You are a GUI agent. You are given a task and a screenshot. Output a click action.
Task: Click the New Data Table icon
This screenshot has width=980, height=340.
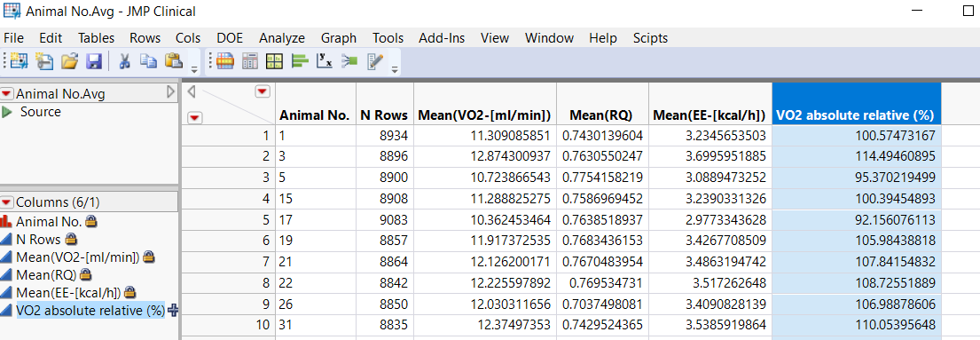(x=20, y=60)
